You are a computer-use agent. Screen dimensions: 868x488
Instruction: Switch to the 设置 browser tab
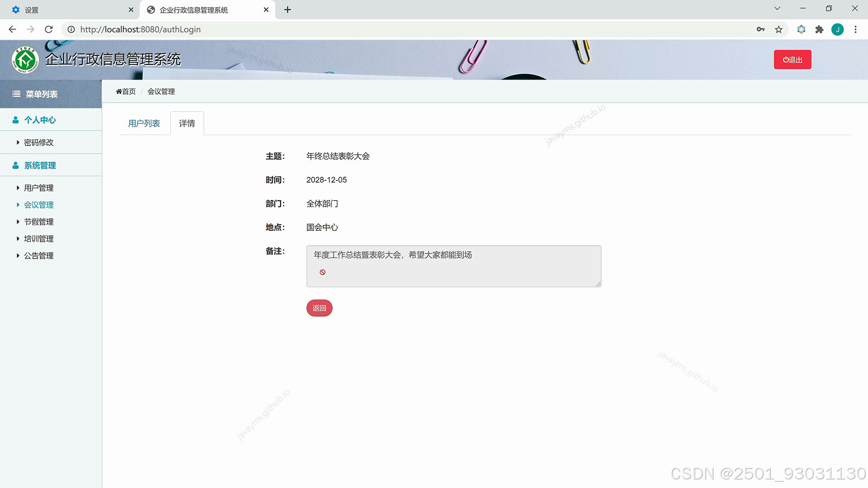point(70,9)
